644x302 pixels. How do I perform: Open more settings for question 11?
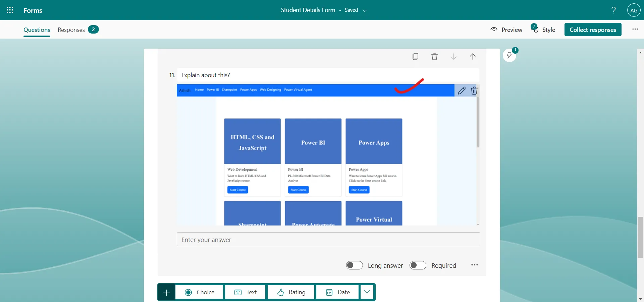tap(474, 265)
